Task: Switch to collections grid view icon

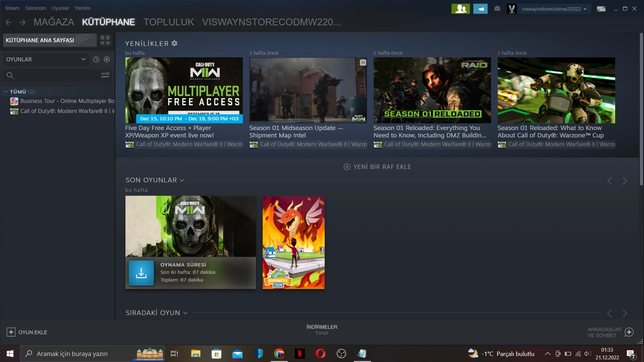Action: tap(105, 40)
